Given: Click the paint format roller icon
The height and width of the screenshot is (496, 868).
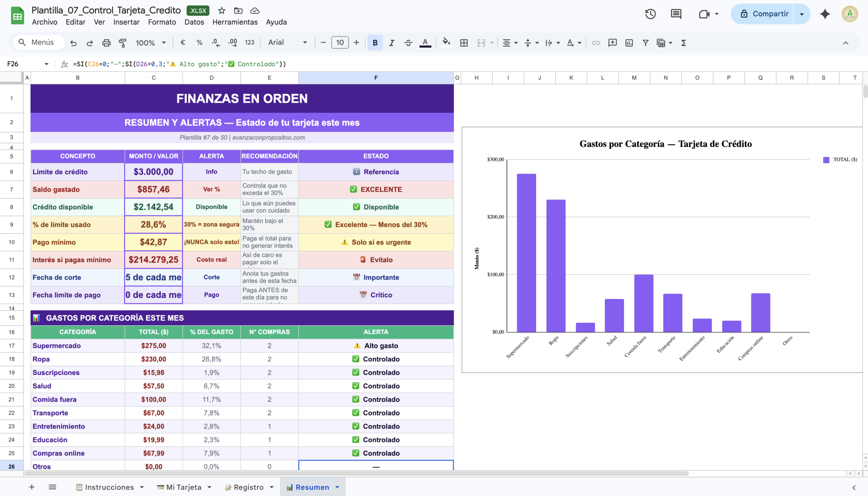Looking at the screenshot, I should 122,43.
